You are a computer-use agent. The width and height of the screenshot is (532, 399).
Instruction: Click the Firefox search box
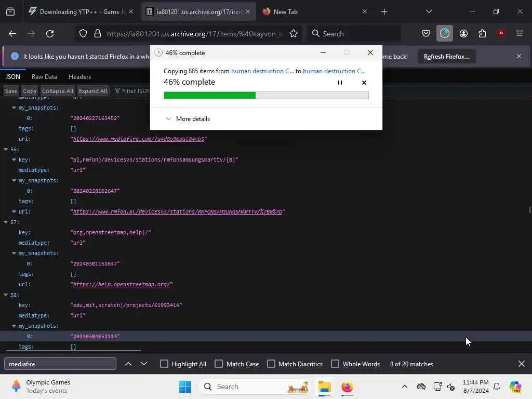pyautogui.click(x=354, y=34)
